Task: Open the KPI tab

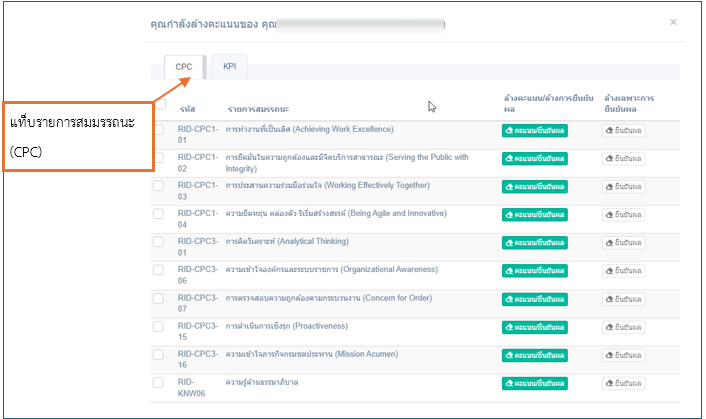Action: pos(230,66)
